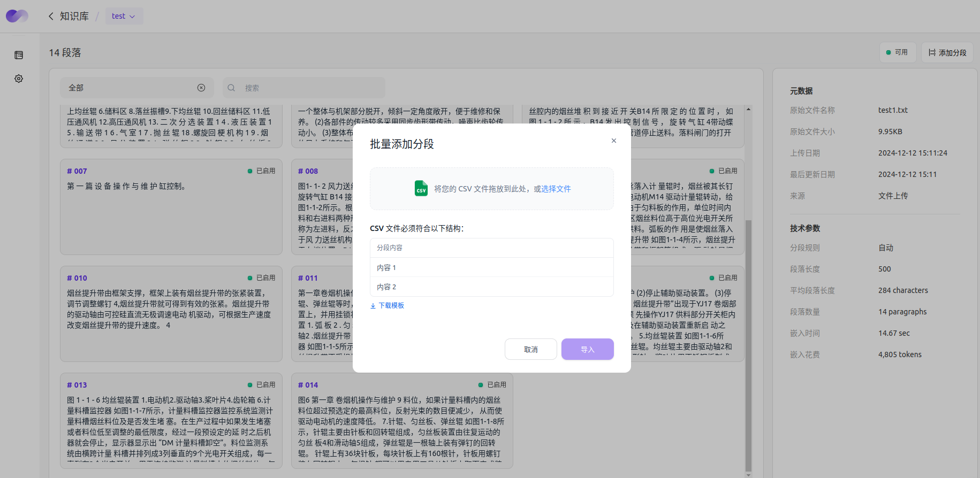The image size is (980, 478).
Task: Toggle the 可用 status button
Action: pos(898,52)
